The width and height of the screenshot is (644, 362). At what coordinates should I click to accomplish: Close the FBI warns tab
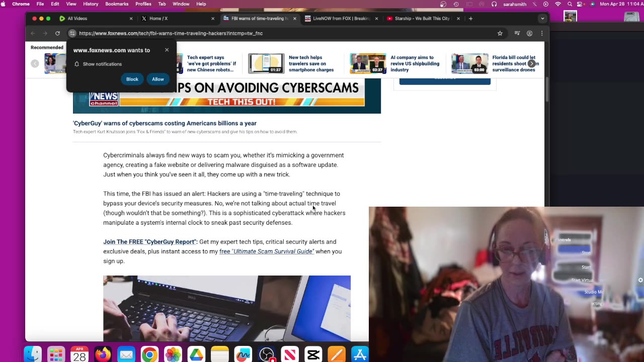coord(295,19)
